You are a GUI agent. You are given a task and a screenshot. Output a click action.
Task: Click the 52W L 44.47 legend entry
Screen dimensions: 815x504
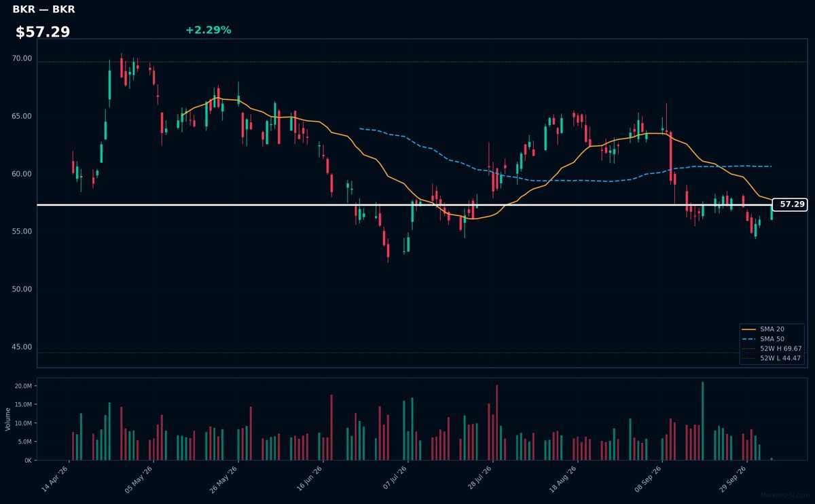click(x=772, y=358)
